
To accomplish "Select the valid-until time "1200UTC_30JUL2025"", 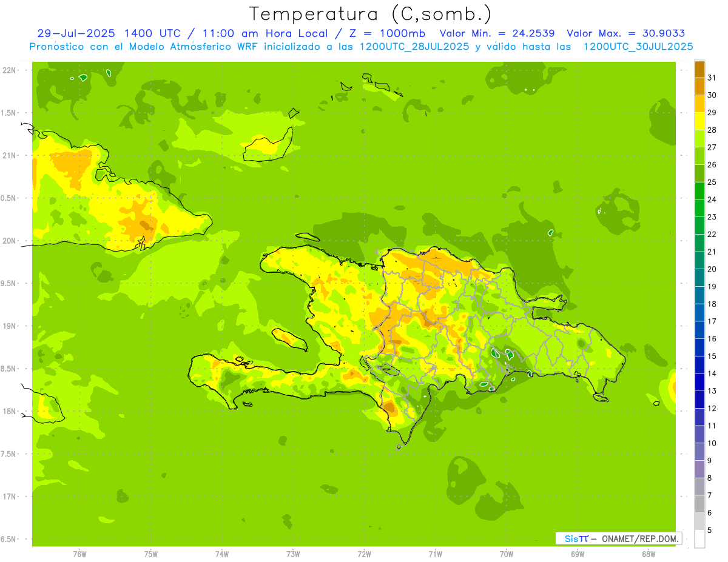I will pyautogui.click(x=638, y=47).
